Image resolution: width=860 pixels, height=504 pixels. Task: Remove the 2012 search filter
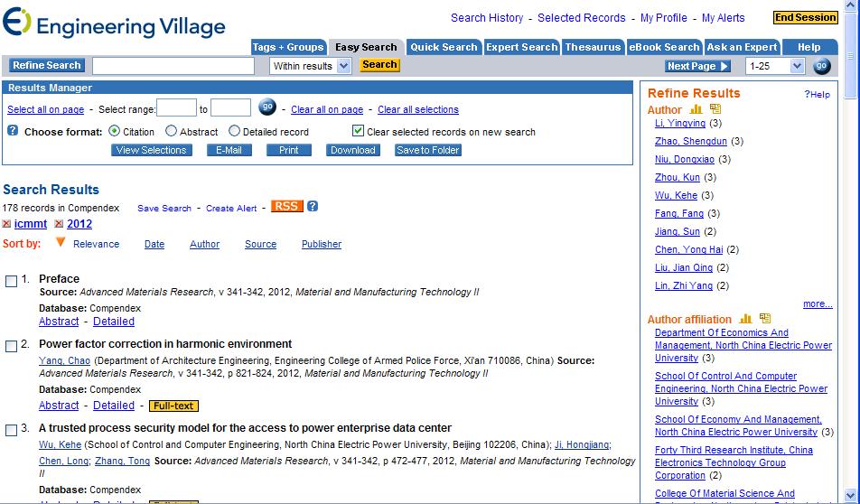click(60, 225)
